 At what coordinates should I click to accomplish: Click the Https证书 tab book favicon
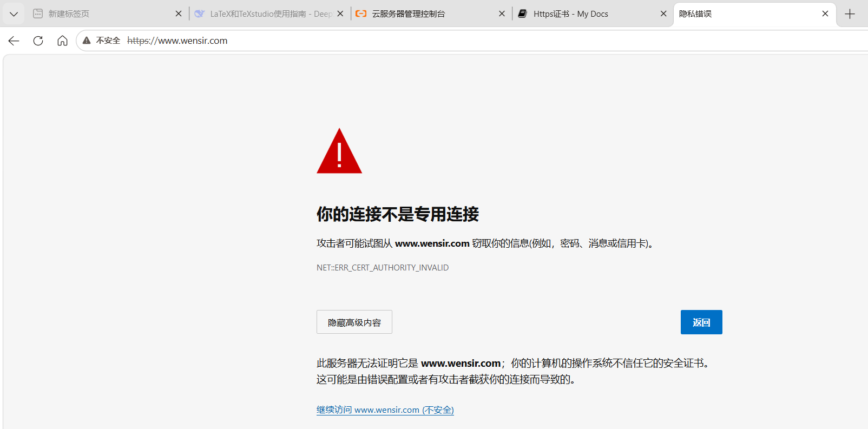522,14
